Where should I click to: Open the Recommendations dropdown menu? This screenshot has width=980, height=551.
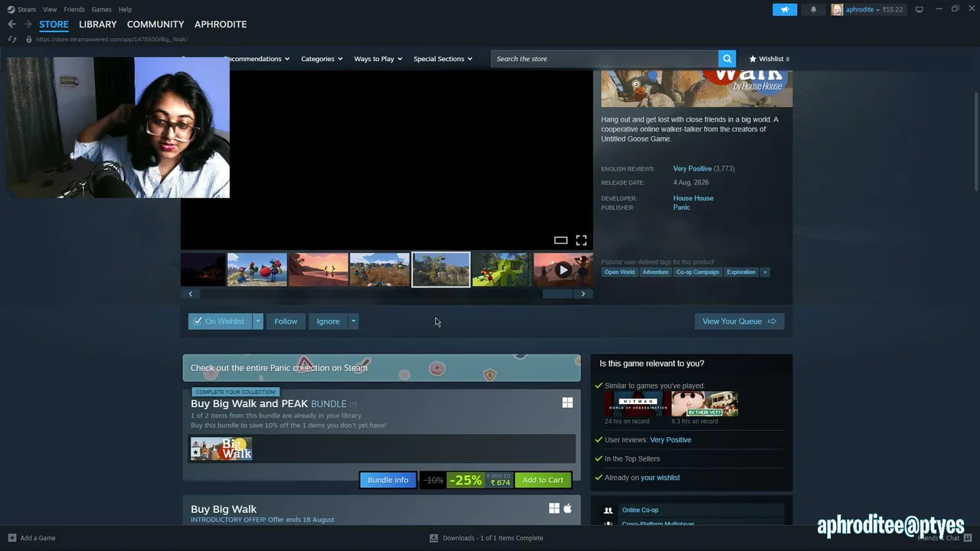[x=256, y=59]
